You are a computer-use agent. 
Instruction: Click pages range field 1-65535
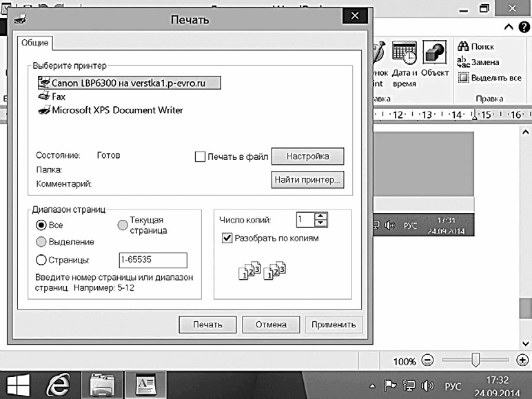[x=153, y=260]
